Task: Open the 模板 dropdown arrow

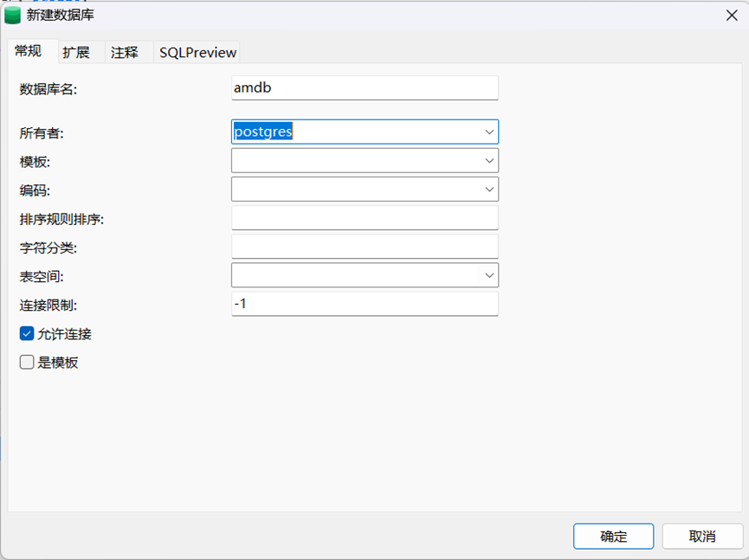Action: (489, 160)
